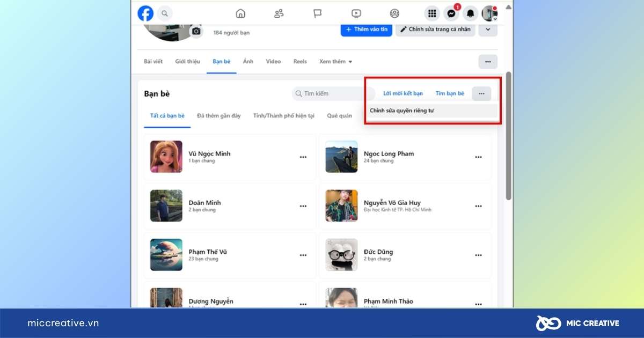
Task: Open the Video watch icon
Action: pos(356,13)
